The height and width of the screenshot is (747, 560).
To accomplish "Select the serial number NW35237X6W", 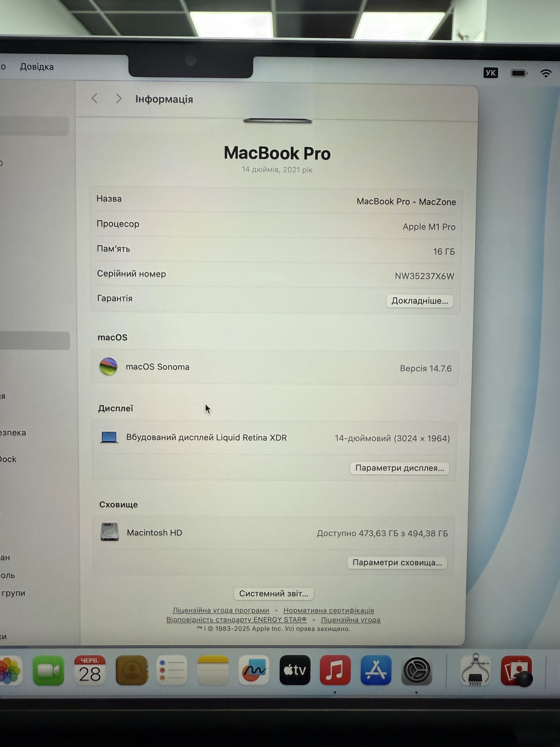I will (x=424, y=276).
